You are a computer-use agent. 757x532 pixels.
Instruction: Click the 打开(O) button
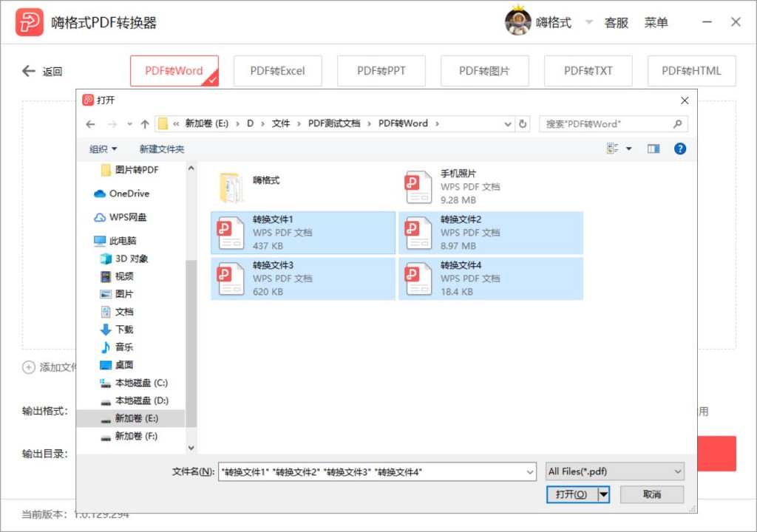coord(572,494)
